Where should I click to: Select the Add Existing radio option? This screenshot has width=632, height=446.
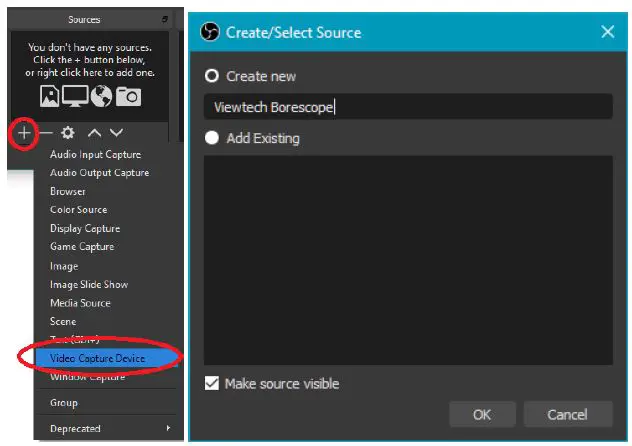[x=211, y=138]
